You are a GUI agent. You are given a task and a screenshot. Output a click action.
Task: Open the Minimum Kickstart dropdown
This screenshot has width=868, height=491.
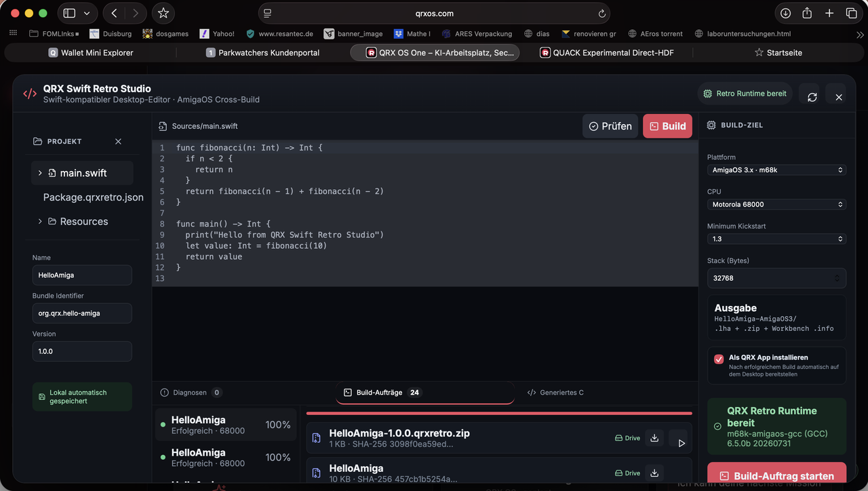[x=776, y=239]
